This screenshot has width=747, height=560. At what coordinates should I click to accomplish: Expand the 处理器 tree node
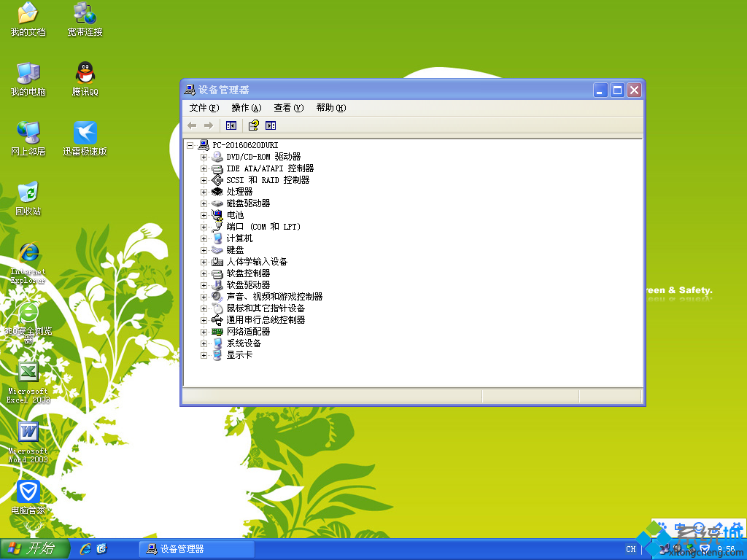[x=204, y=191]
